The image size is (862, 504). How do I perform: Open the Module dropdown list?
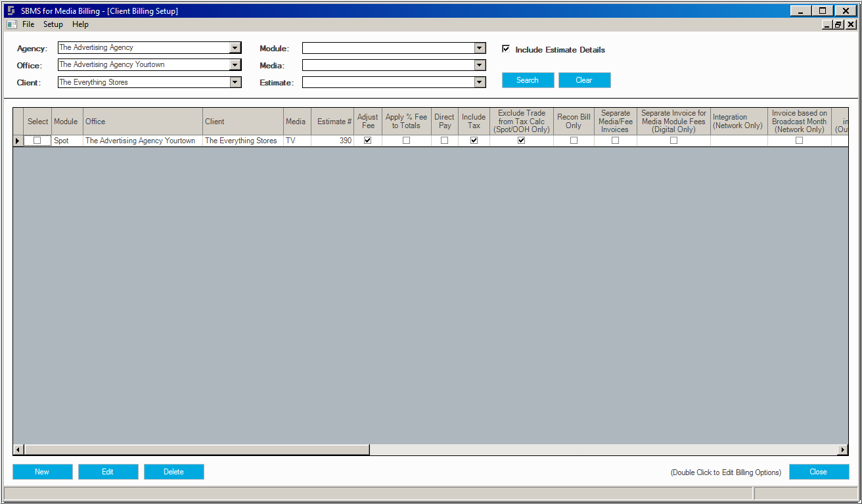(x=480, y=48)
